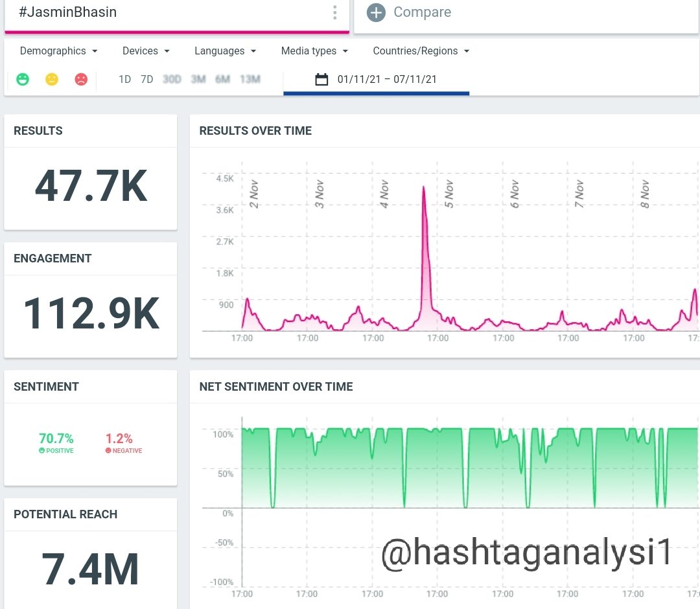Click the POTENTIAL REACH card title

pos(65,514)
